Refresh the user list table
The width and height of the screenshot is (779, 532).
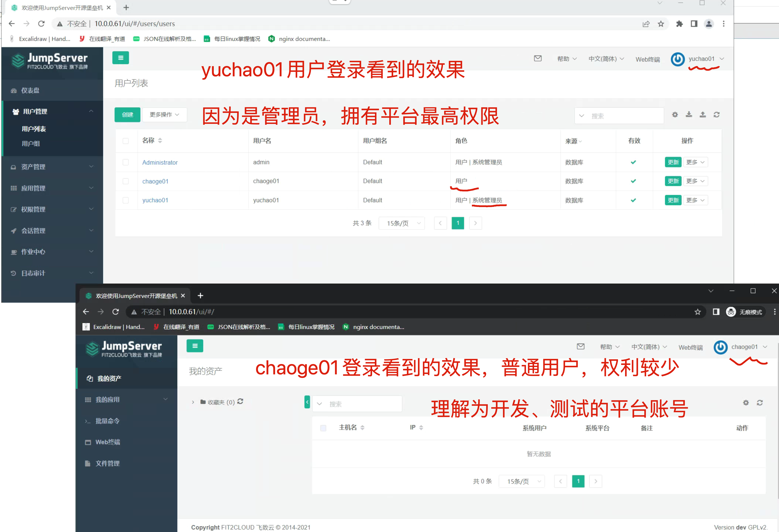[x=716, y=115]
